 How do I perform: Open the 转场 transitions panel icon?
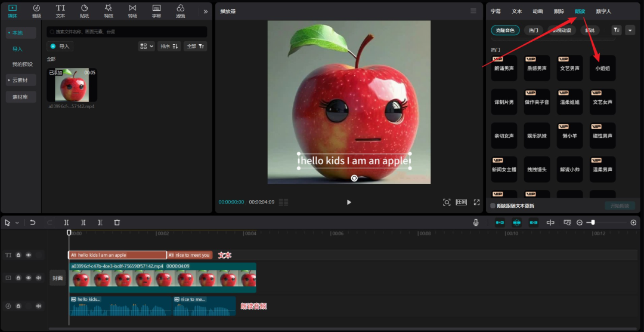click(x=132, y=10)
